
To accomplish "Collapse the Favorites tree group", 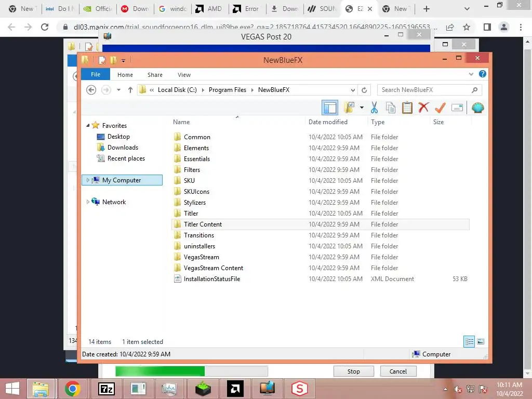I will [88, 126].
